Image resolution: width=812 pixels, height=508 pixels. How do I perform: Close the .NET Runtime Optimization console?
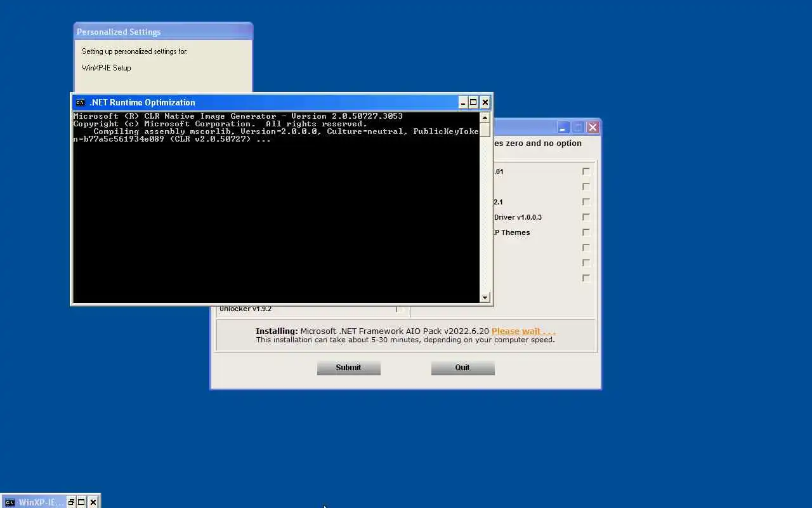click(485, 102)
